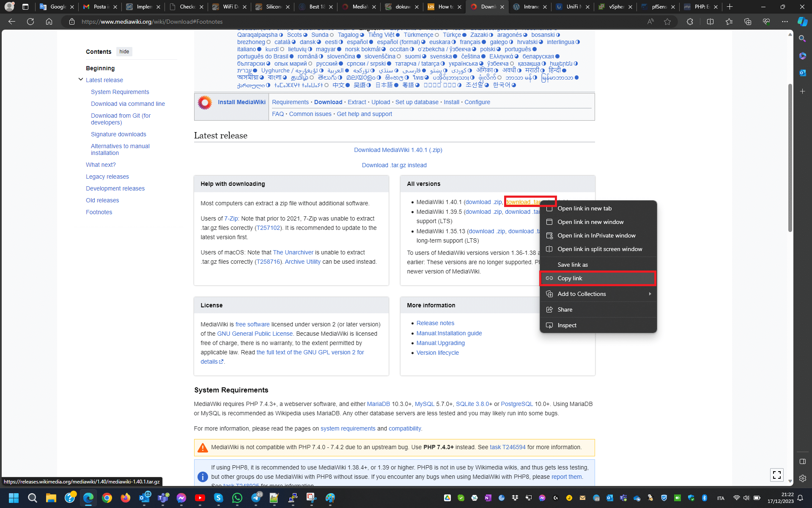Screen dimensions: 812x508
Task: Collapse the Latest release contents section
Action: point(81,80)
